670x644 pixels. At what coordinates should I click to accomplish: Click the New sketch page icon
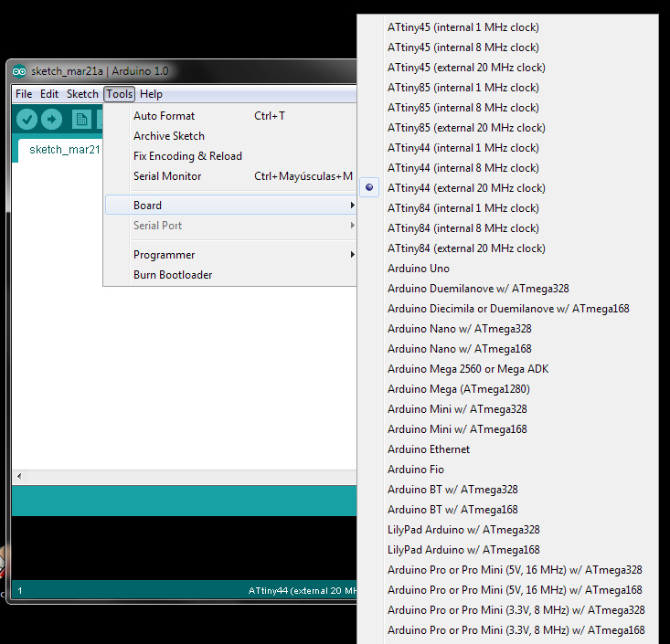coord(81,120)
